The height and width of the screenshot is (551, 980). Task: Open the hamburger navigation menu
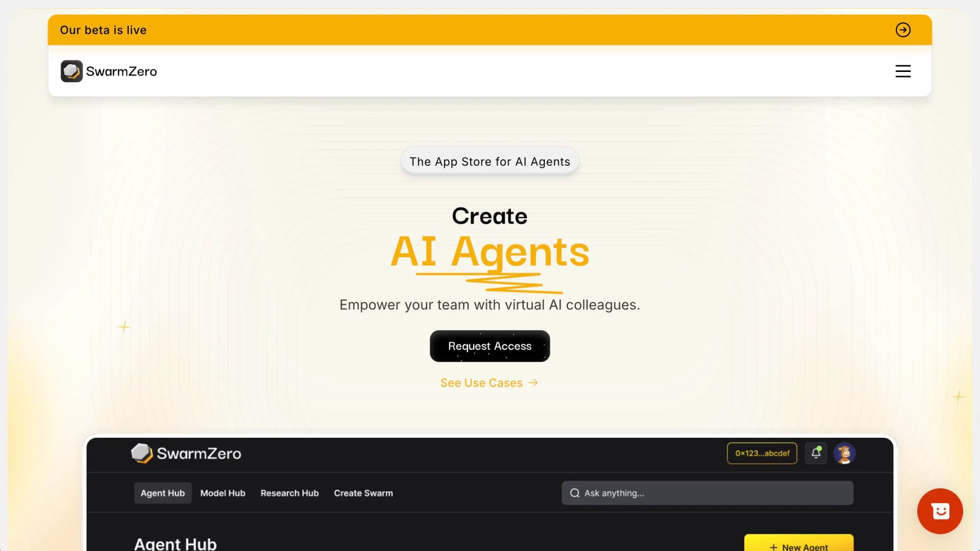(903, 71)
